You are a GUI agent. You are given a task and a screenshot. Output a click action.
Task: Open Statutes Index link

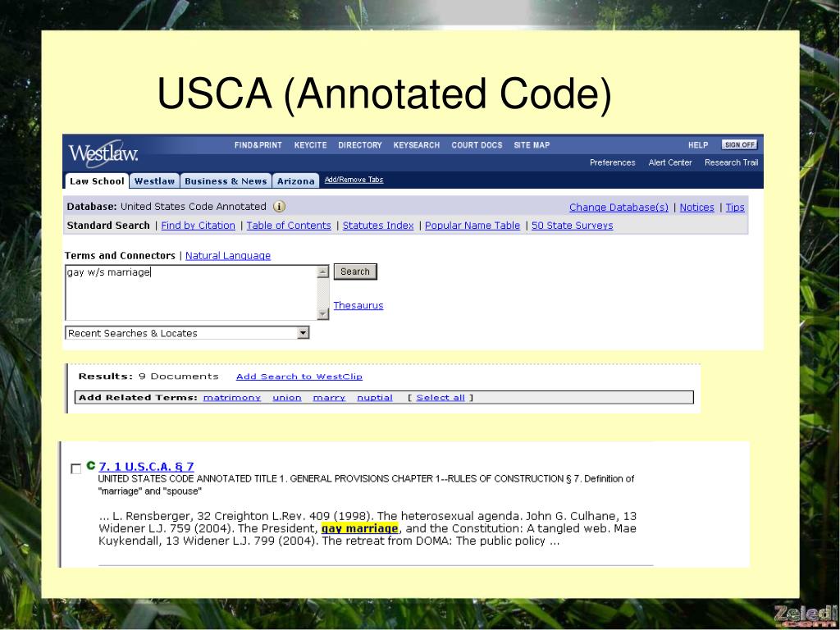(x=378, y=226)
